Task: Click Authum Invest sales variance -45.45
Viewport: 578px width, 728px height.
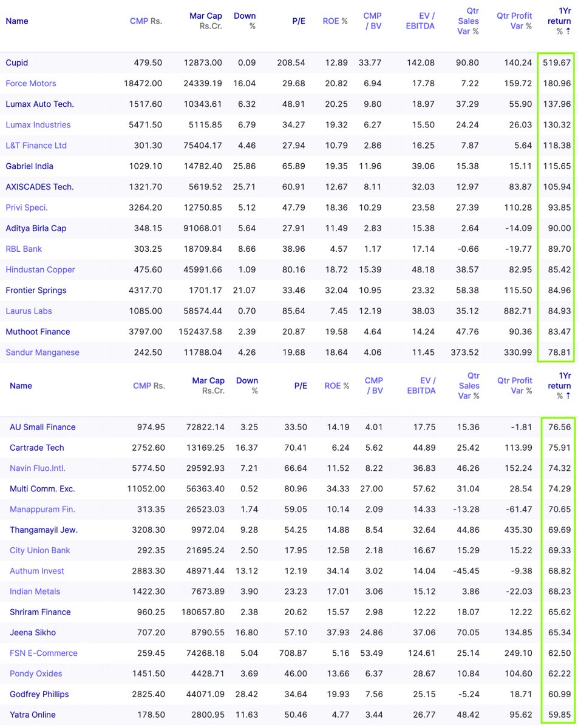Action: 466,571
